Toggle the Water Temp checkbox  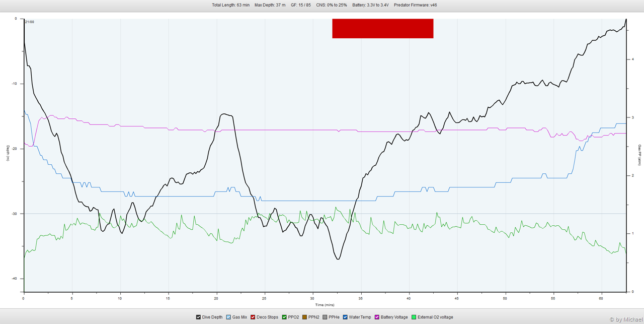click(x=346, y=317)
